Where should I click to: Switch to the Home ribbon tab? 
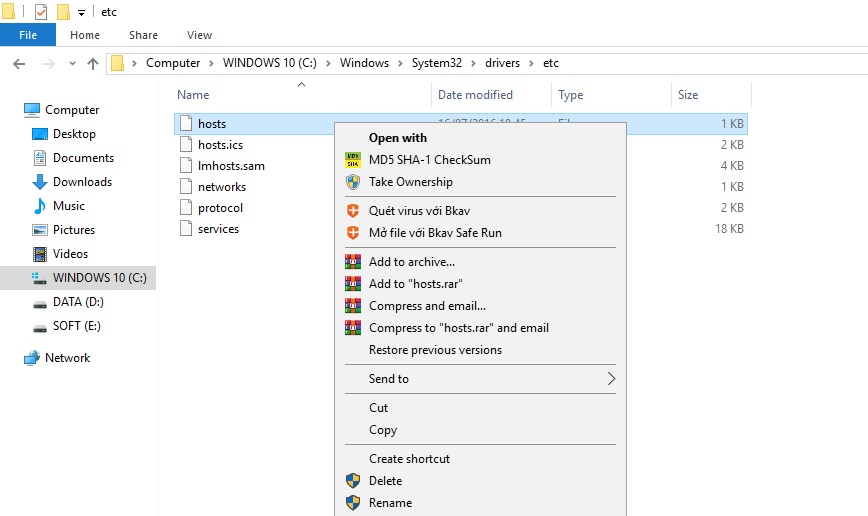(x=85, y=35)
